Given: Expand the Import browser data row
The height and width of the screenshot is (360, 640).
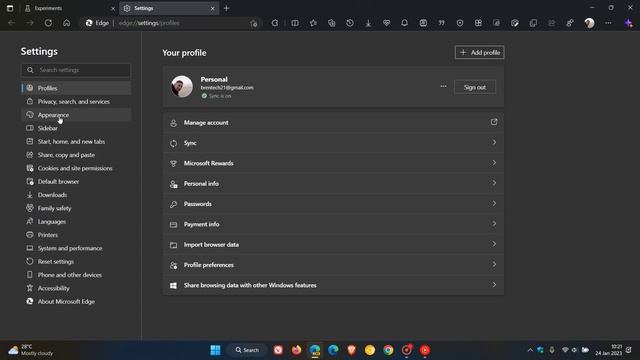Looking at the screenshot, I should (333, 244).
